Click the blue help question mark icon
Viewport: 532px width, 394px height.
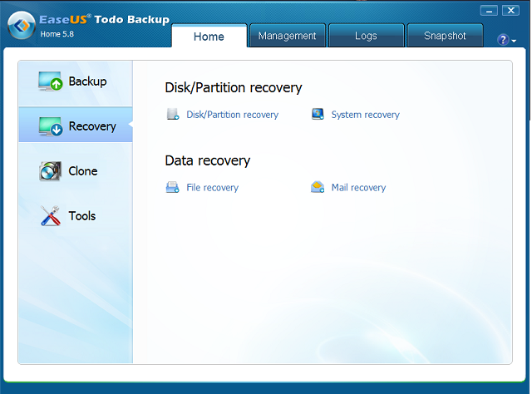click(x=503, y=40)
